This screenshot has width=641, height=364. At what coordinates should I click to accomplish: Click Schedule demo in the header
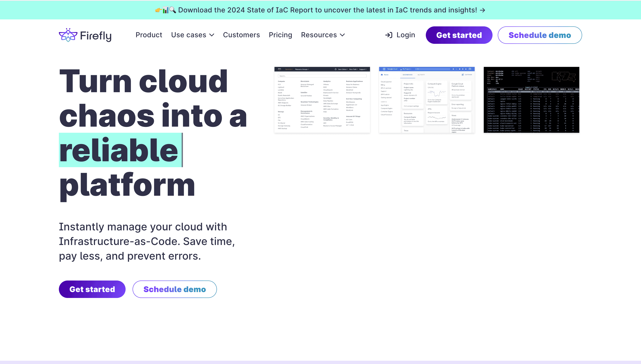[x=540, y=35]
